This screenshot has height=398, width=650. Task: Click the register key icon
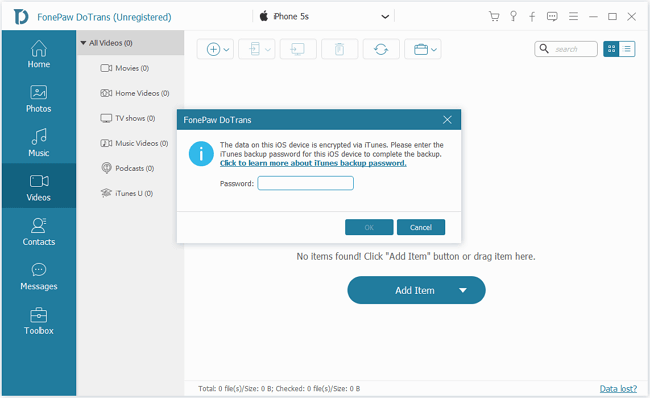click(x=513, y=17)
